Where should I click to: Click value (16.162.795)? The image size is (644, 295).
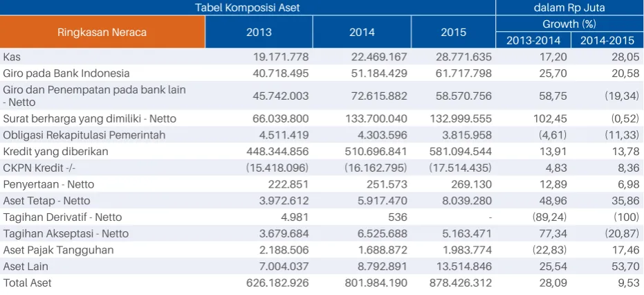pyautogui.click(x=376, y=168)
